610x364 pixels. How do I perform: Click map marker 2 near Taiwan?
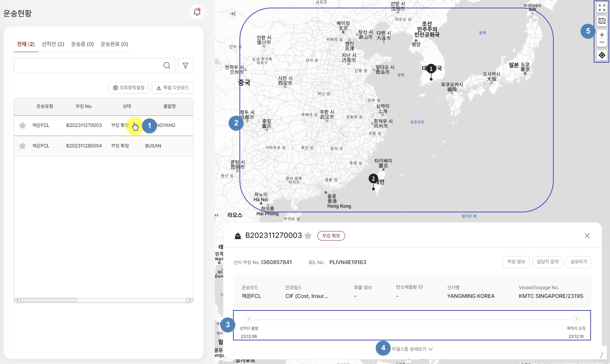373,179
